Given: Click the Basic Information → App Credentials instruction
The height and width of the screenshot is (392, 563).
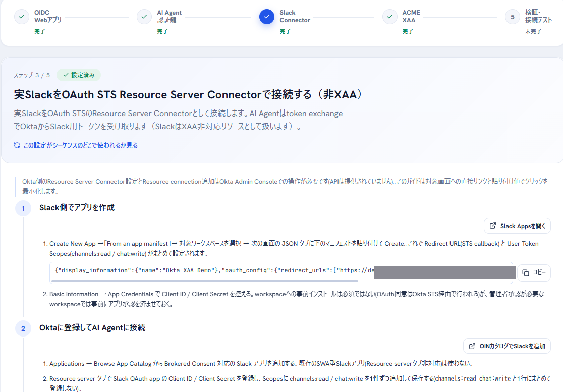Looking at the screenshot, I should coord(297,299).
